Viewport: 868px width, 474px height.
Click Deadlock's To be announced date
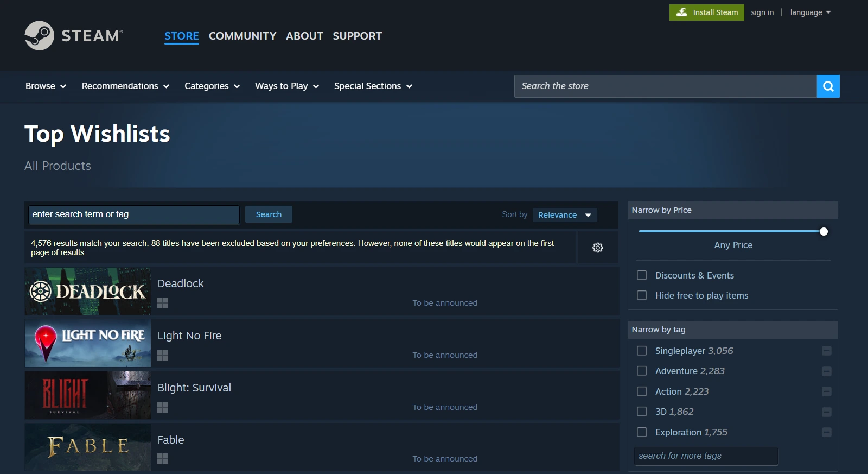(445, 303)
